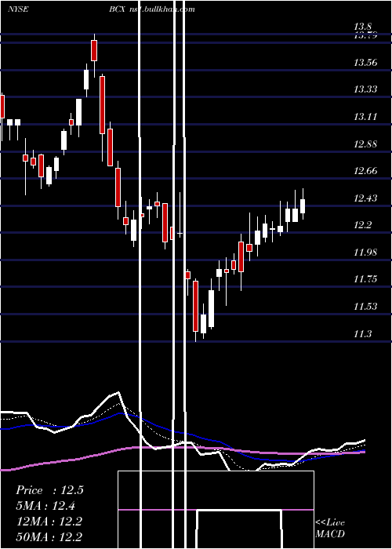Select the 12MA : 12.2 readout

[x=49, y=522]
